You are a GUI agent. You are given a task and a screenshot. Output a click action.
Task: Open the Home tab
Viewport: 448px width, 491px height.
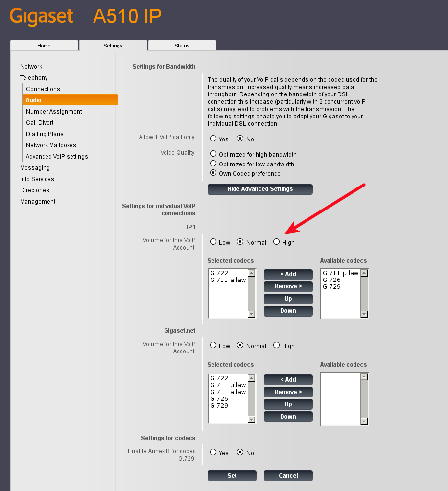coord(44,46)
